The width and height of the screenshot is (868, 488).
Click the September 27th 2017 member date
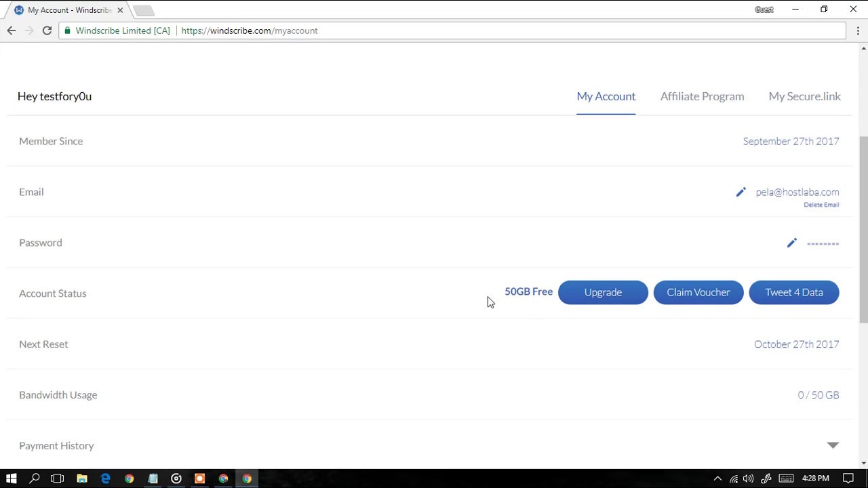791,141
